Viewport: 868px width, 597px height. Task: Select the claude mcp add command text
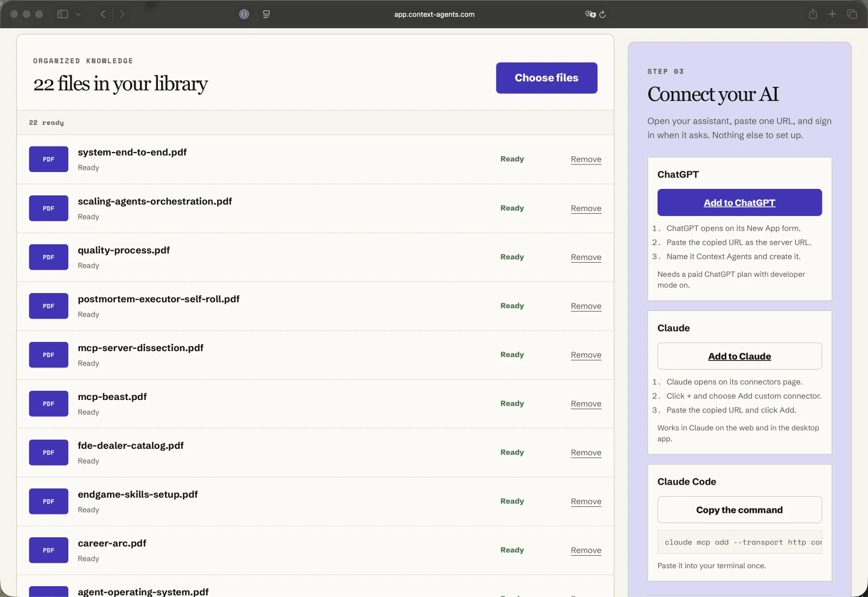740,542
